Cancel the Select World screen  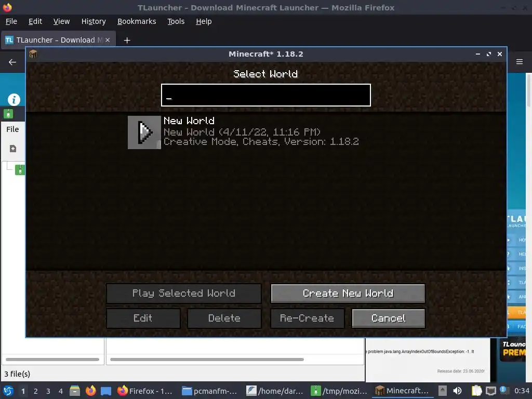pos(389,318)
